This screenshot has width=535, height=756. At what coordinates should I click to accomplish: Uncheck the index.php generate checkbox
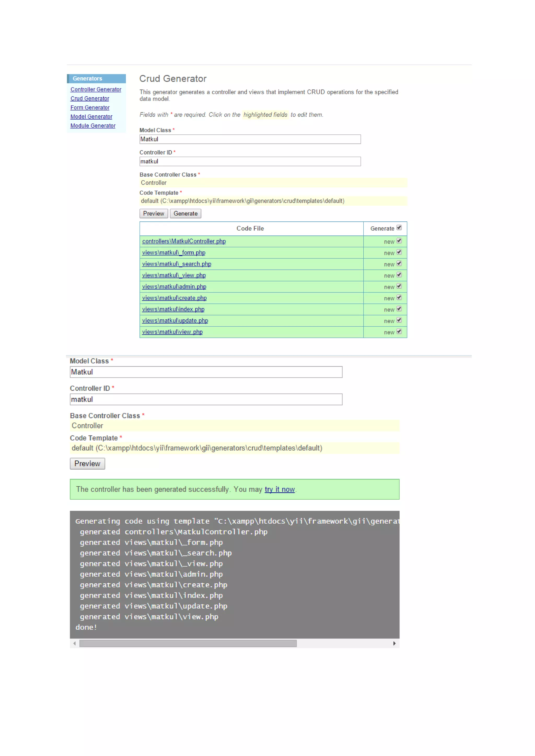click(x=399, y=309)
